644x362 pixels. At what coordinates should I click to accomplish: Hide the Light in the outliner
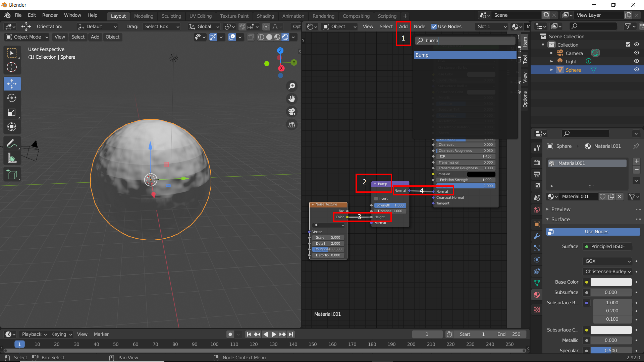click(x=636, y=61)
